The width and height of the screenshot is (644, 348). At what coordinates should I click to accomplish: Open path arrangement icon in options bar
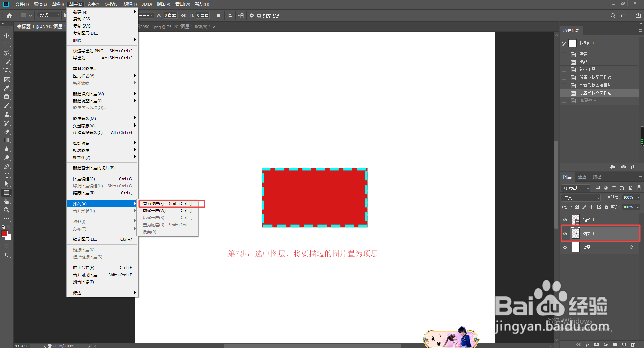[x=241, y=16]
